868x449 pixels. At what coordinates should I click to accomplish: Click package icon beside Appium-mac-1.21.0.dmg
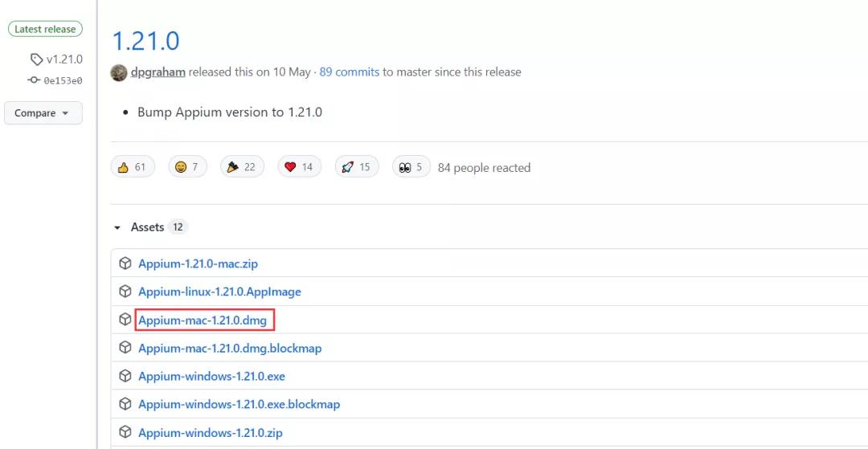point(125,319)
